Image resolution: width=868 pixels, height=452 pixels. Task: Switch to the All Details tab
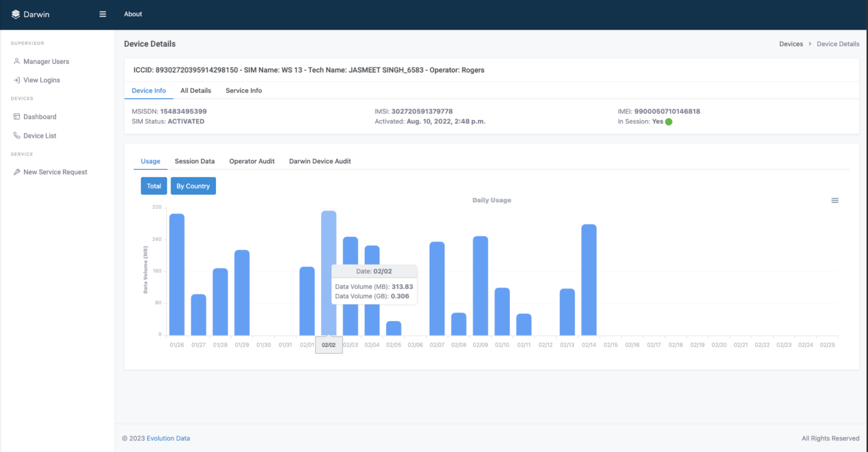[x=196, y=90]
